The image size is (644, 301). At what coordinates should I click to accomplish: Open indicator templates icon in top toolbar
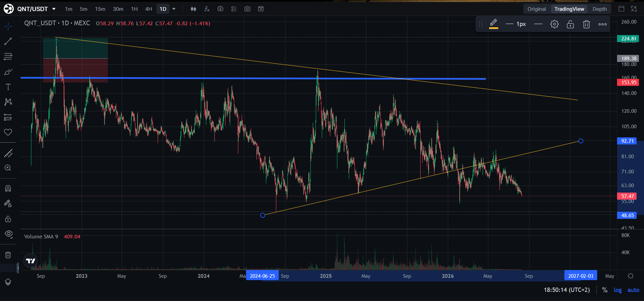(x=220, y=9)
